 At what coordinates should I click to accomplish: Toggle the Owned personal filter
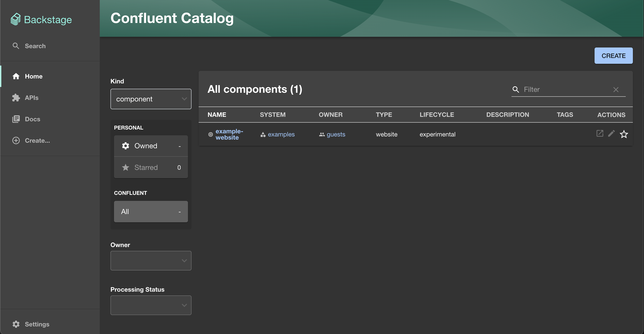pos(151,146)
